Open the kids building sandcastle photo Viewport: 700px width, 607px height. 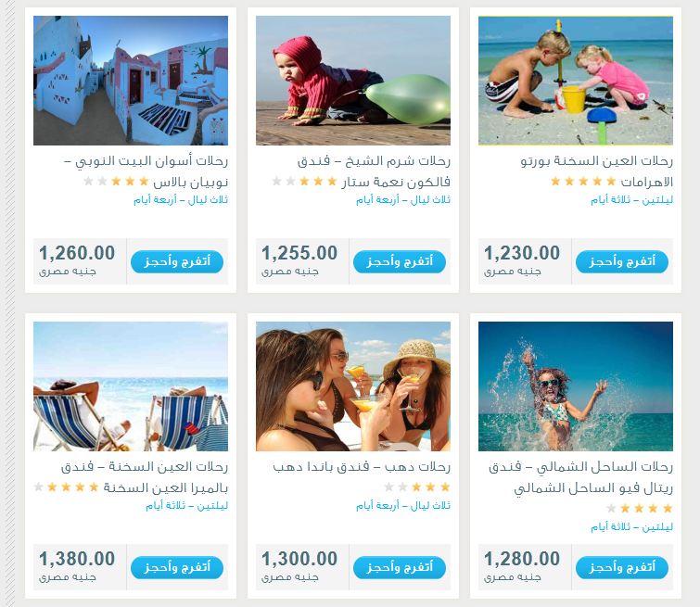[x=576, y=81]
